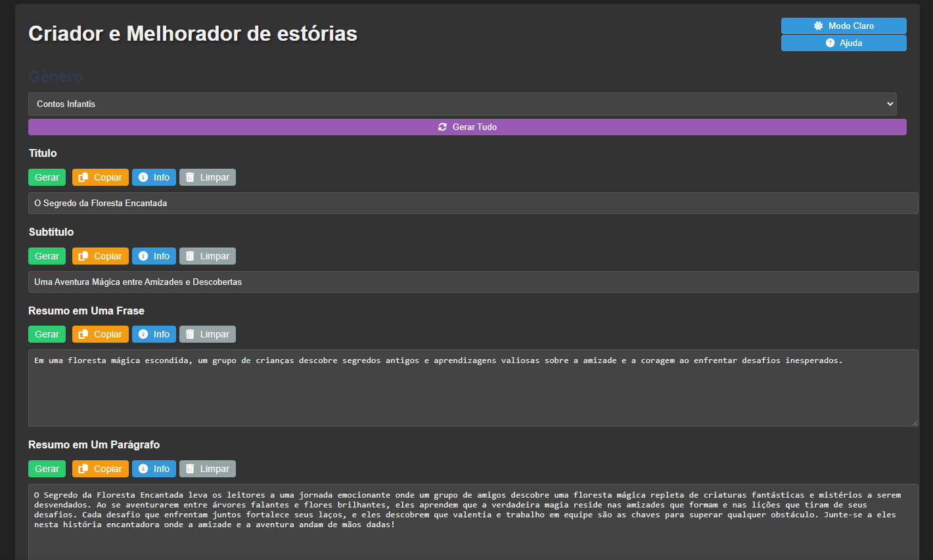This screenshot has width=933, height=560.
Task: Clear the Resumo em Uma Frase textarea
Action: coord(207,334)
